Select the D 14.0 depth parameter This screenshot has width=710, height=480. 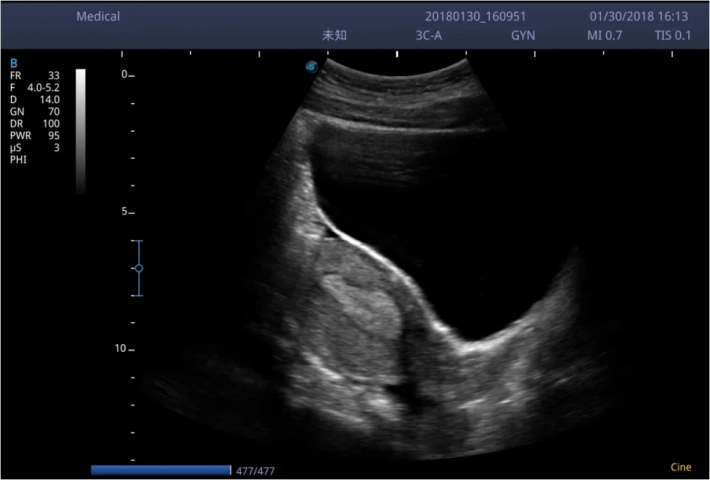click(x=34, y=99)
